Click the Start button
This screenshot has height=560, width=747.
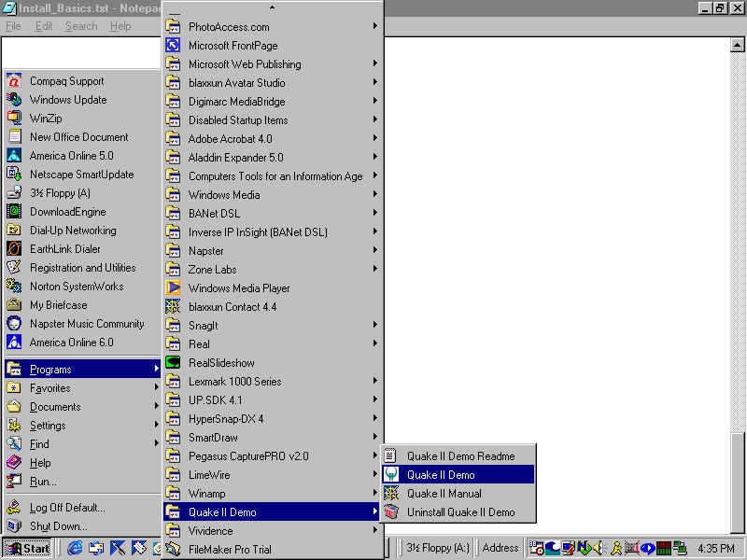click(28, 548)
